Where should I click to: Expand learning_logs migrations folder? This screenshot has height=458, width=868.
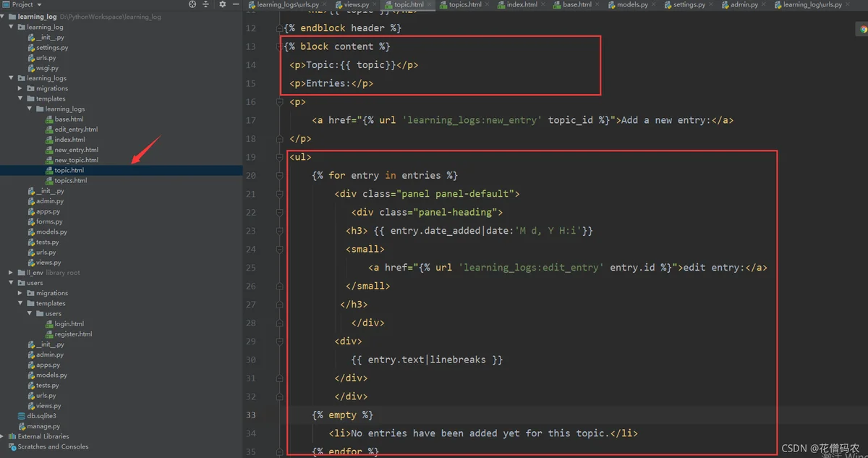click(21, 88)
